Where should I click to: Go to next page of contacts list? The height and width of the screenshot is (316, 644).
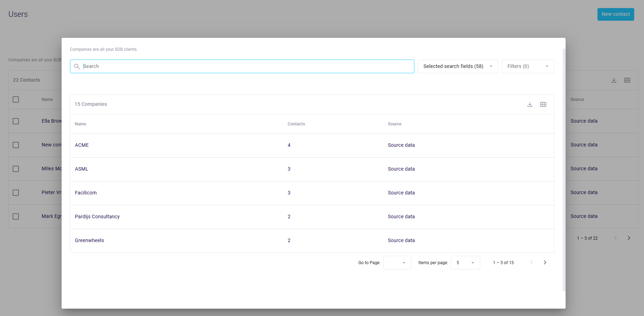point(629,238)
